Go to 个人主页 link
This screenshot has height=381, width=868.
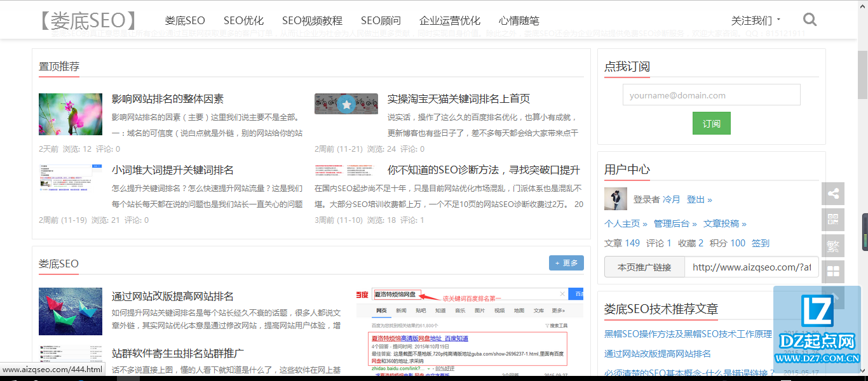pos(626,224)
